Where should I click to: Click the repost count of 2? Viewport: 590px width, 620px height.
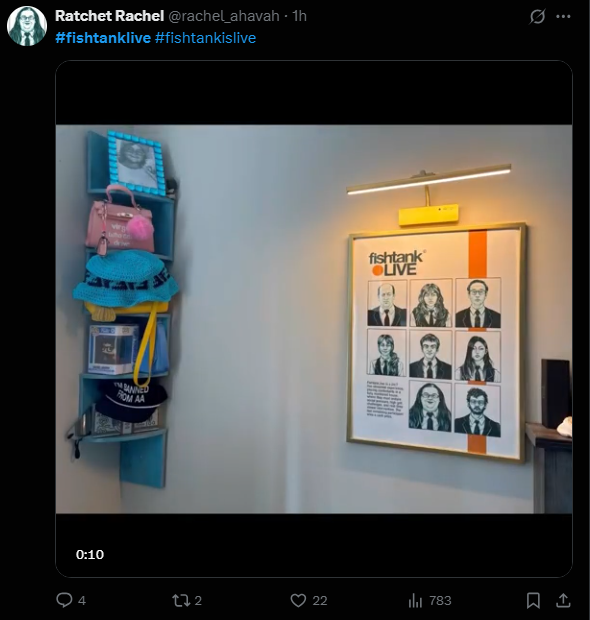(198, 601)
